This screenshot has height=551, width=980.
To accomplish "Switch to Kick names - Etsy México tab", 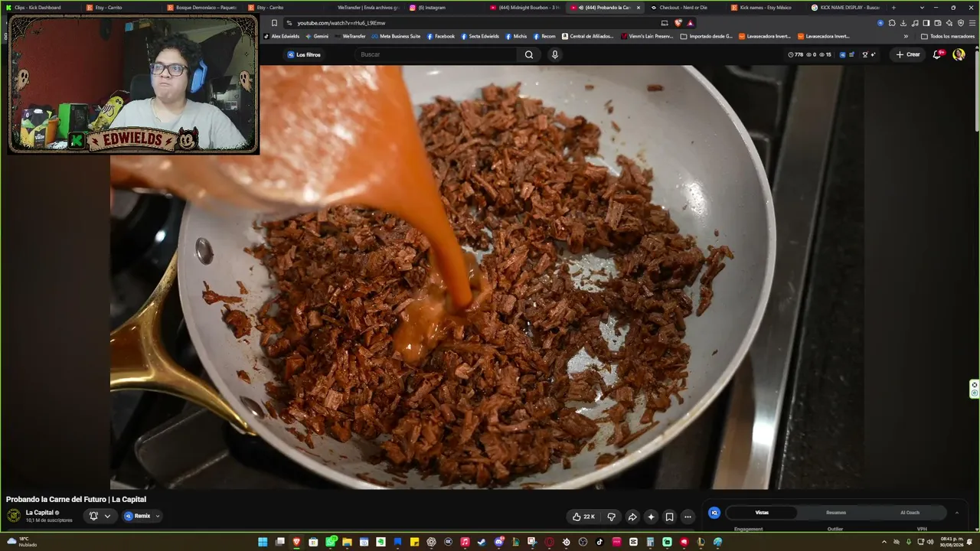I will 764,8.
